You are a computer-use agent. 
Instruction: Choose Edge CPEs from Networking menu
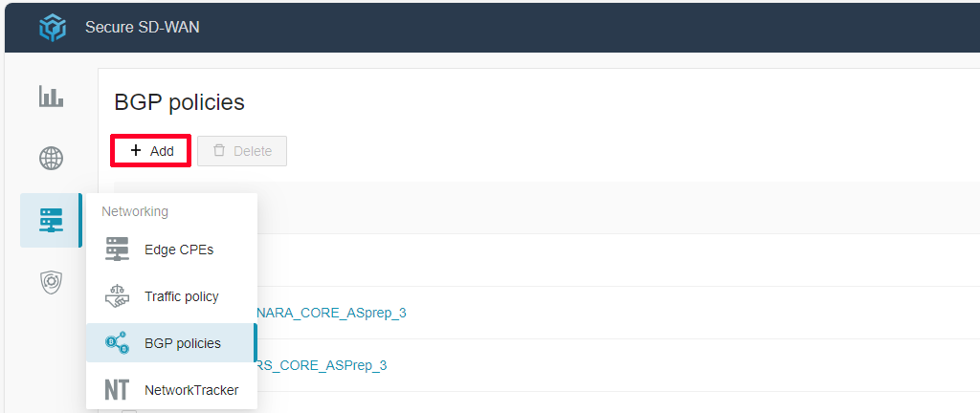click(179, 250)
